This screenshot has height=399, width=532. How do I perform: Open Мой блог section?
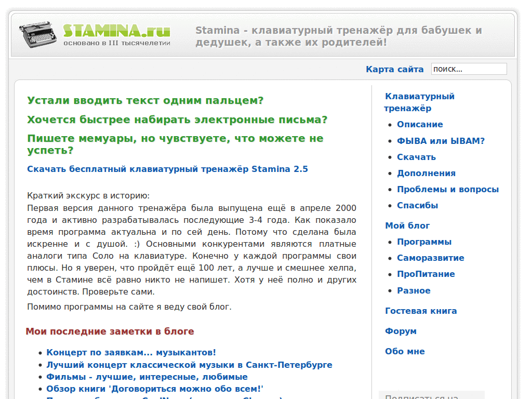coord(407,225)
